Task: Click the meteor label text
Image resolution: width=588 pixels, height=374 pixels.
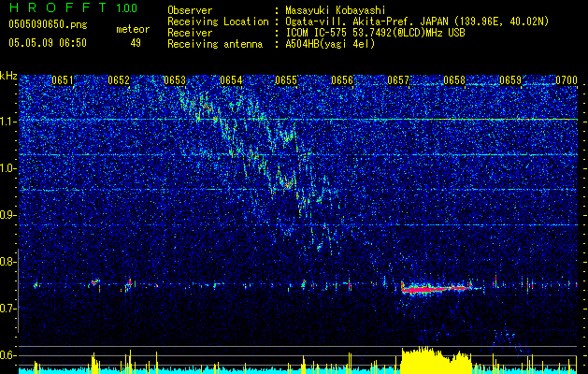Action: pyautogui.click(x=133, y=29)
